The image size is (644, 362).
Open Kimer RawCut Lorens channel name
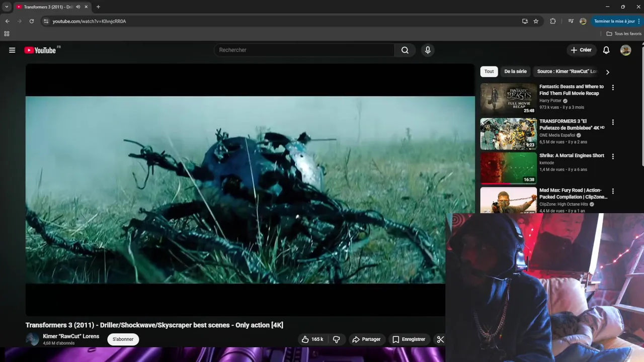(x=71, y=336)
